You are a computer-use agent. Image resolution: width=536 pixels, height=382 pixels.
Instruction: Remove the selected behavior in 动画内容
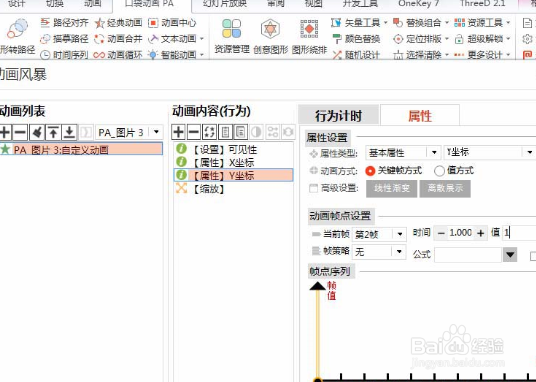[x=194, y=132]
